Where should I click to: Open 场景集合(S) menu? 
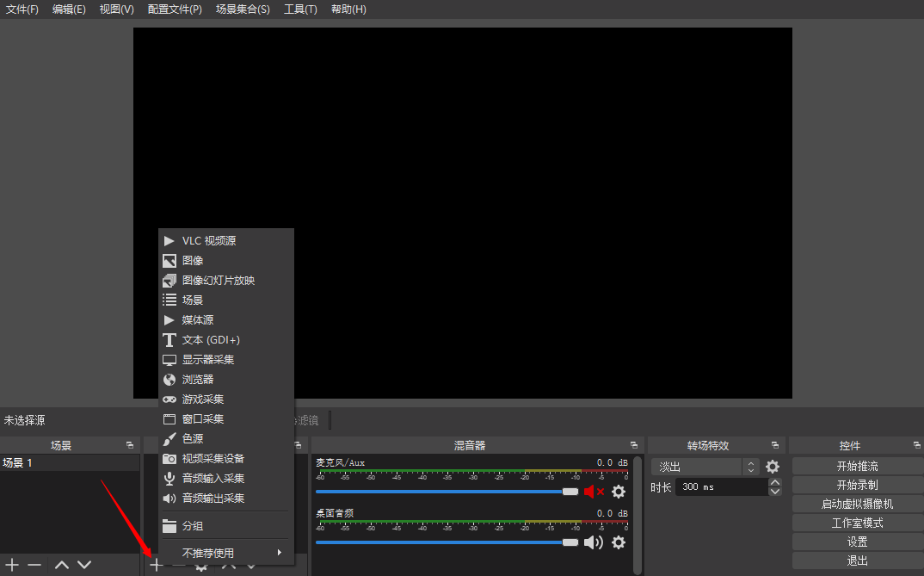[243, 9]
